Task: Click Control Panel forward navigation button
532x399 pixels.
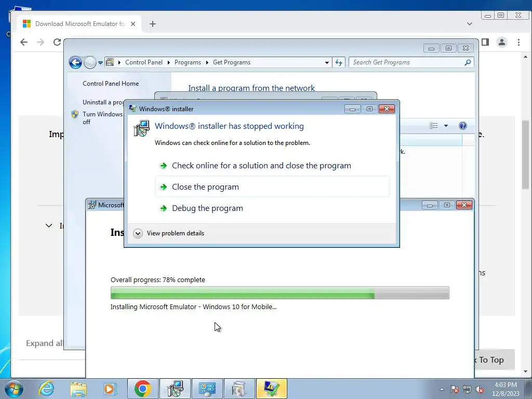Action: tap(89, 62)
